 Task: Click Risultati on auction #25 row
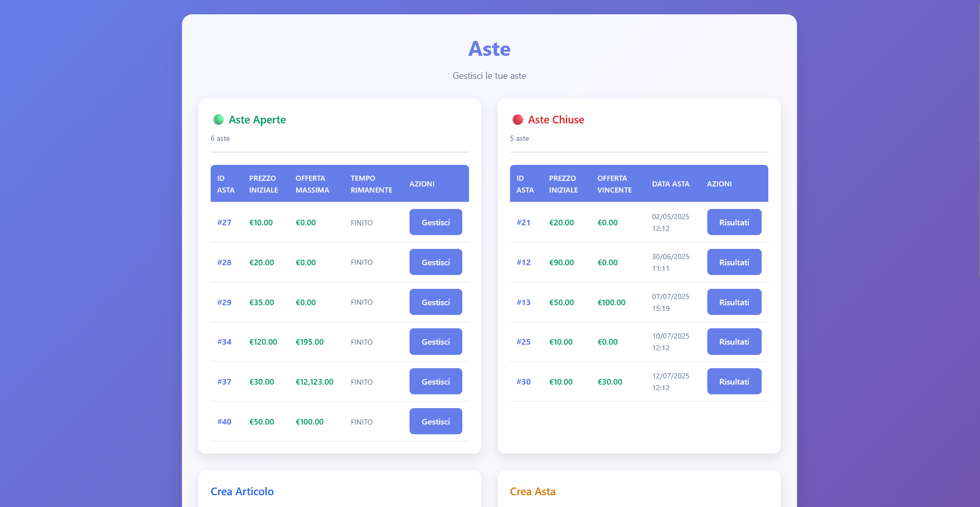(x=733, y=342)
